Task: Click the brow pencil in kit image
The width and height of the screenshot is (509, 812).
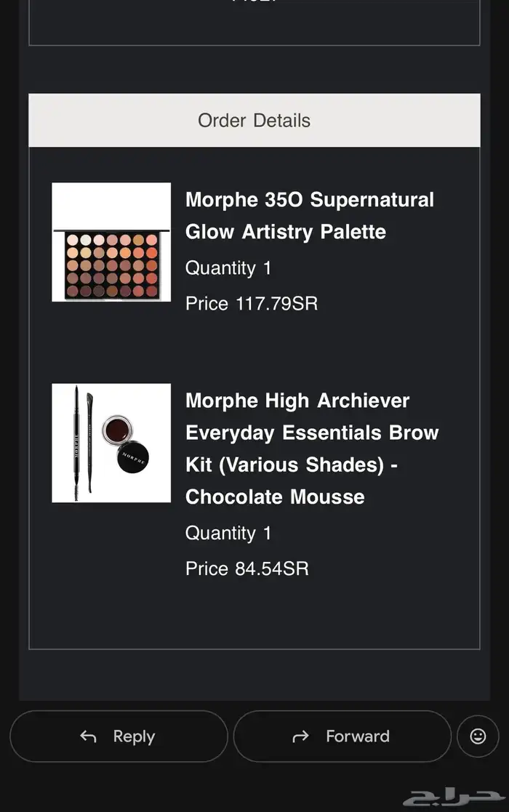Action: pos(76,441)
